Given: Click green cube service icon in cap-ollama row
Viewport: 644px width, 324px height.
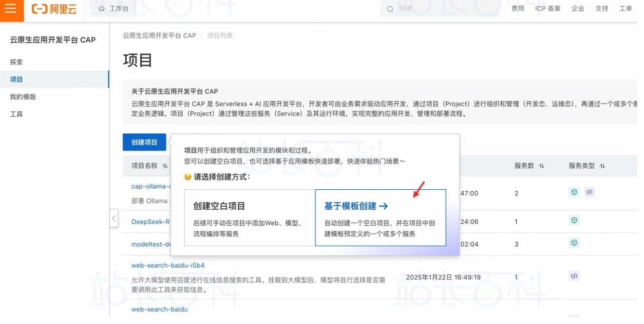Looking at the screenshot, I should coord(574,192).
